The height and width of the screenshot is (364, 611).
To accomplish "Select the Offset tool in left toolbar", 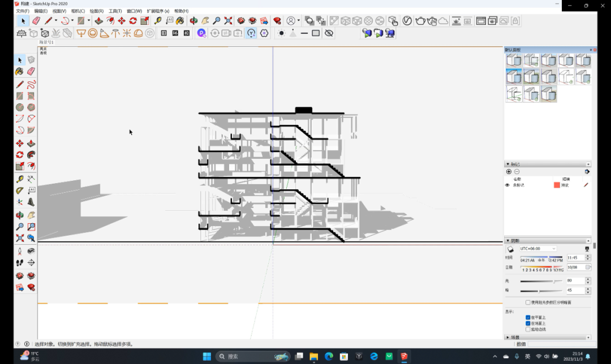I will tap(31, 166).
